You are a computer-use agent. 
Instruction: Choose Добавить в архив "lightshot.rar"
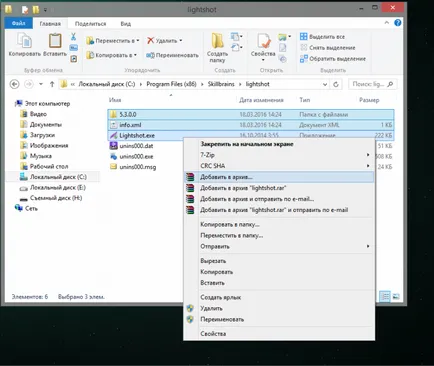(279, 188)
